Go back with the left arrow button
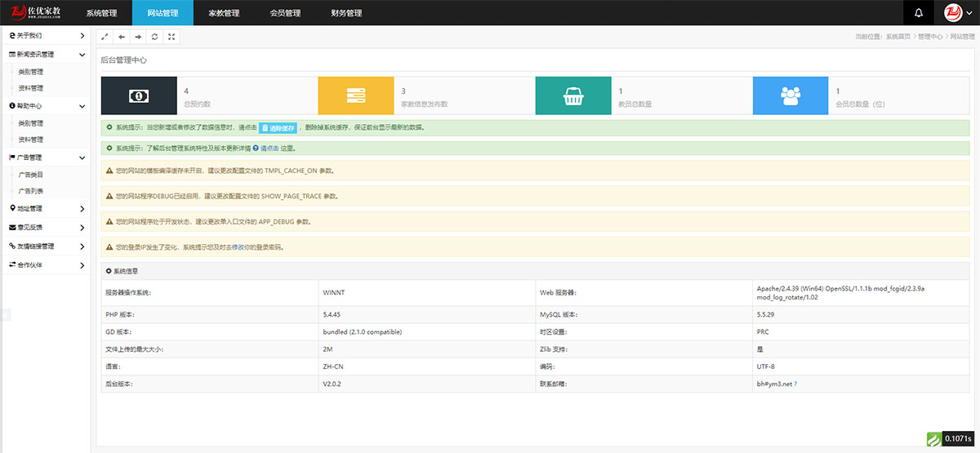The height and width of the screenshot is (453, 980). [x=122, y=37]
